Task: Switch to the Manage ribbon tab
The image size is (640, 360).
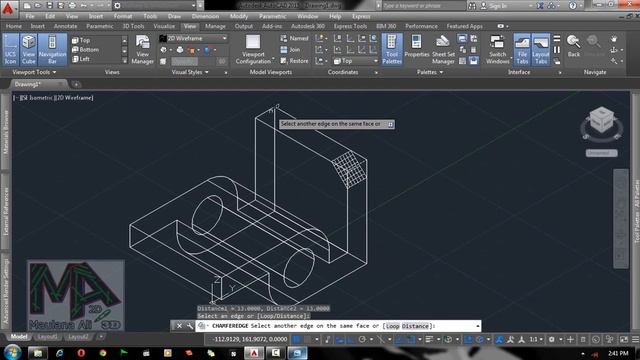Action: [x=215, y=26]
